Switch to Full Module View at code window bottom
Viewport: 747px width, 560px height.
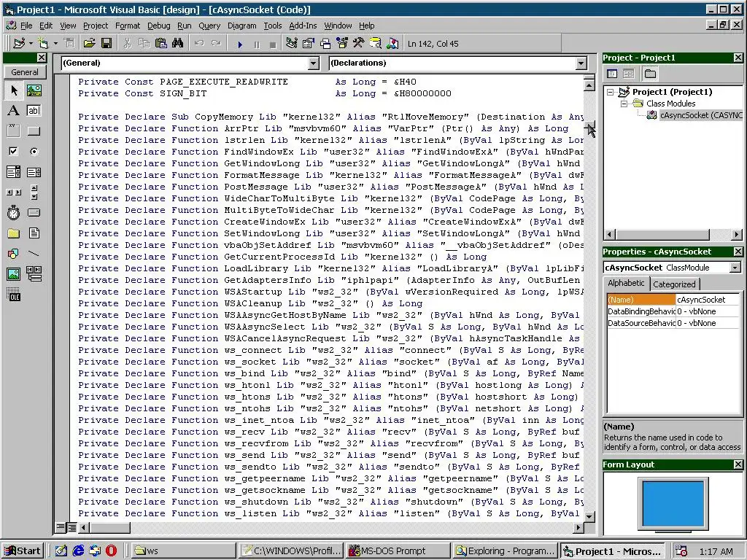point(71,527)
